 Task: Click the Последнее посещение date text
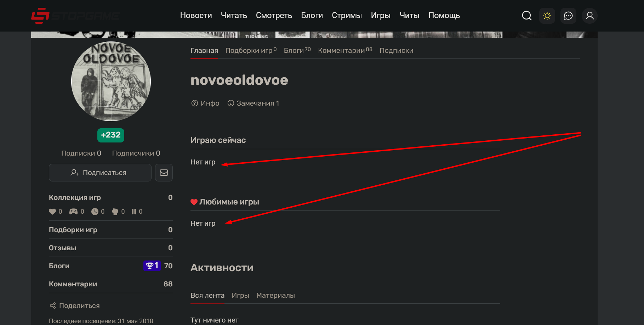[x=101, y=321]
